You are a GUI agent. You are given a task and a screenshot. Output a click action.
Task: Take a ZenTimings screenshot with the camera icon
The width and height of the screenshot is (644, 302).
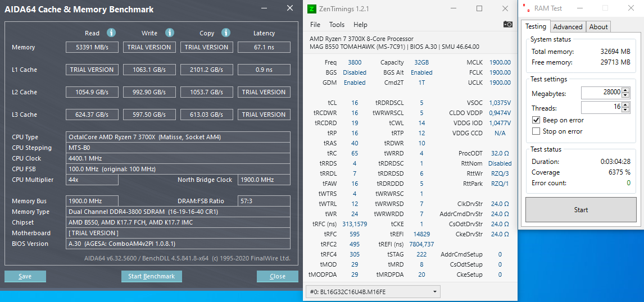(507, 25)
